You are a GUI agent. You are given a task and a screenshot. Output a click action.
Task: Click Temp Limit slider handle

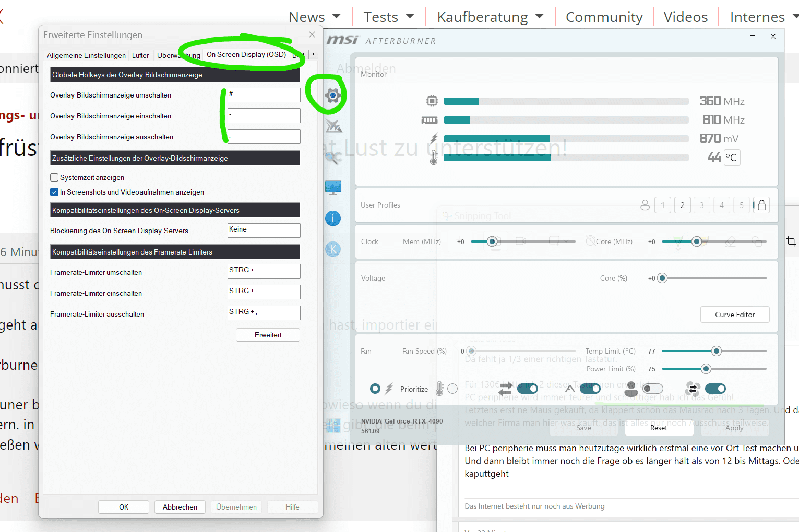point(717,351)
